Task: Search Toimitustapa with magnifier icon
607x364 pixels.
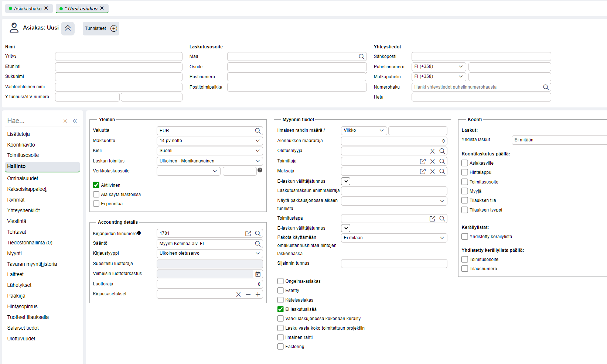Action: 442,219
